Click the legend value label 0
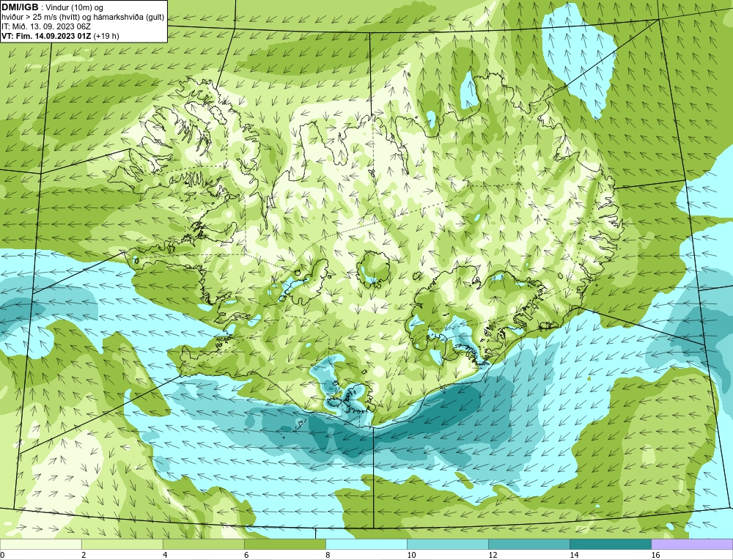The image size is (733, 560). tap(2, 555)
